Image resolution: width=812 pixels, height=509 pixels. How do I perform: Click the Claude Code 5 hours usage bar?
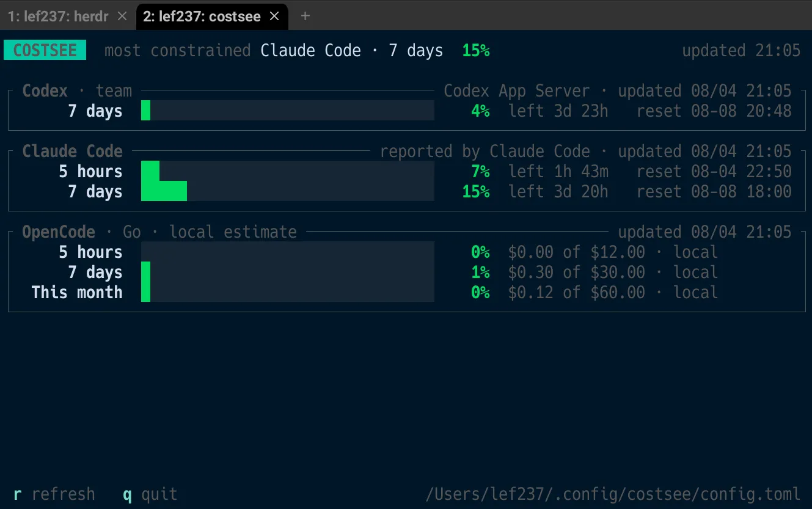click(x=288, y=171)
